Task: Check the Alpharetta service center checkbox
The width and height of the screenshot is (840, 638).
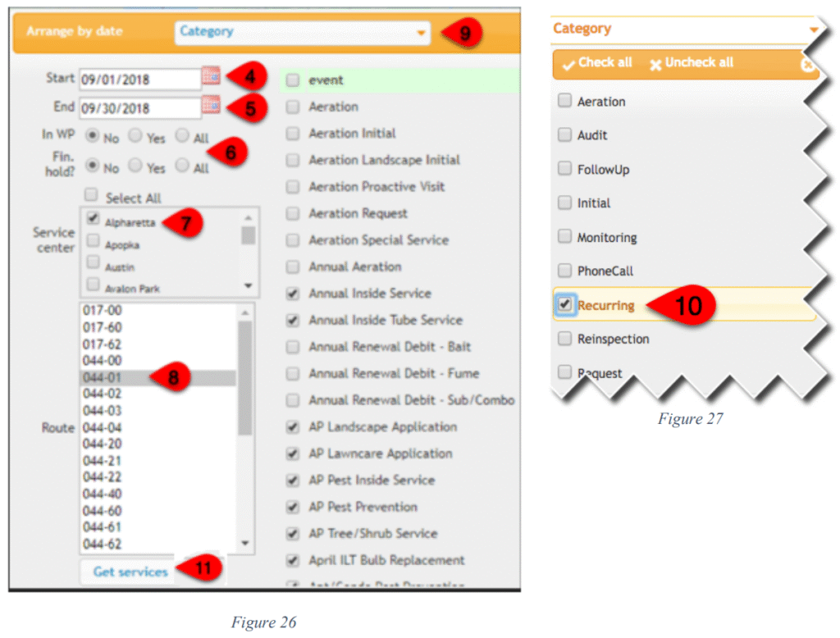Action: click(x=94, y=220)
